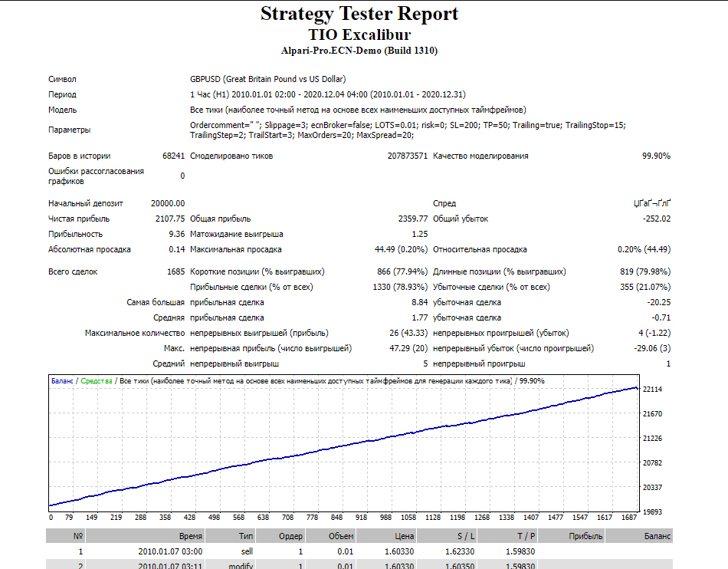Click profit factor value 9.36
Viewport: 728px width, 569px height.
tap(177, 234)
